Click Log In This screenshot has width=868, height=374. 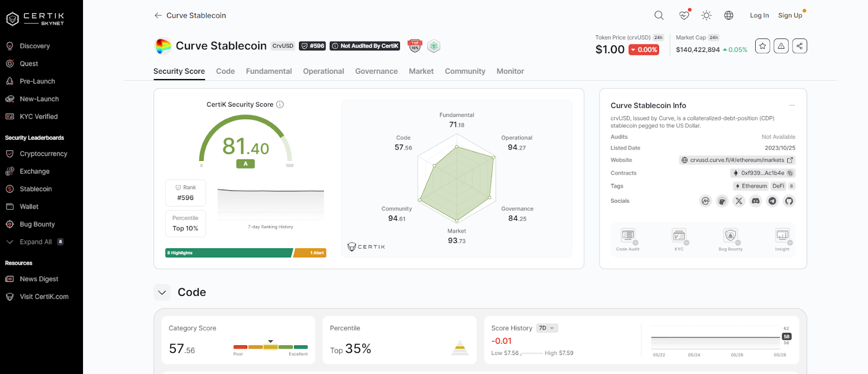tap(759, 15)
